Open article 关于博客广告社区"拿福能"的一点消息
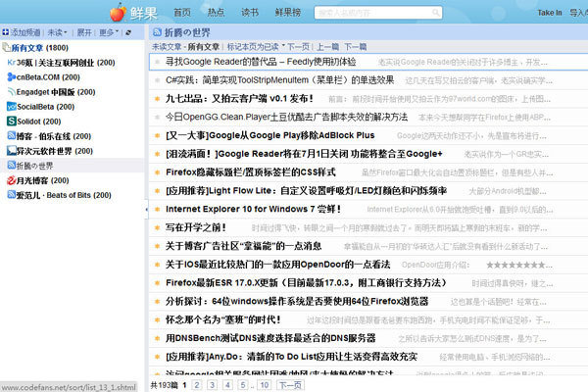Screen dimensions: 588x392 pos(243,246)
